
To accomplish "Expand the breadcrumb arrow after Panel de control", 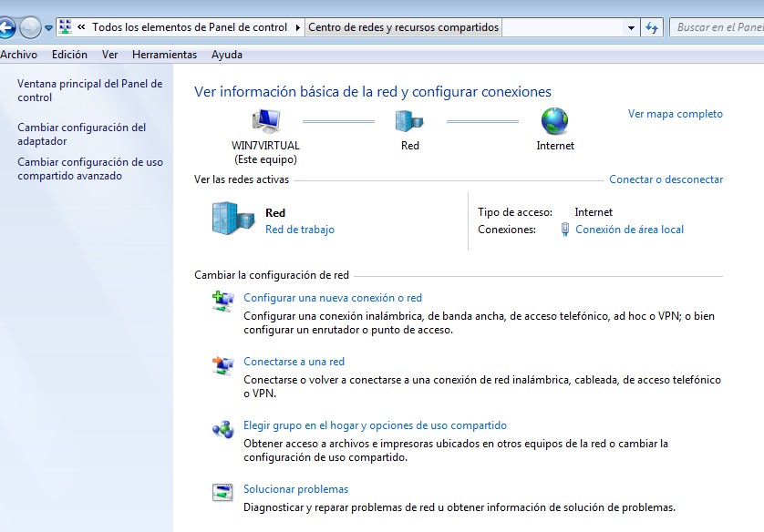I will click(298, 27).
